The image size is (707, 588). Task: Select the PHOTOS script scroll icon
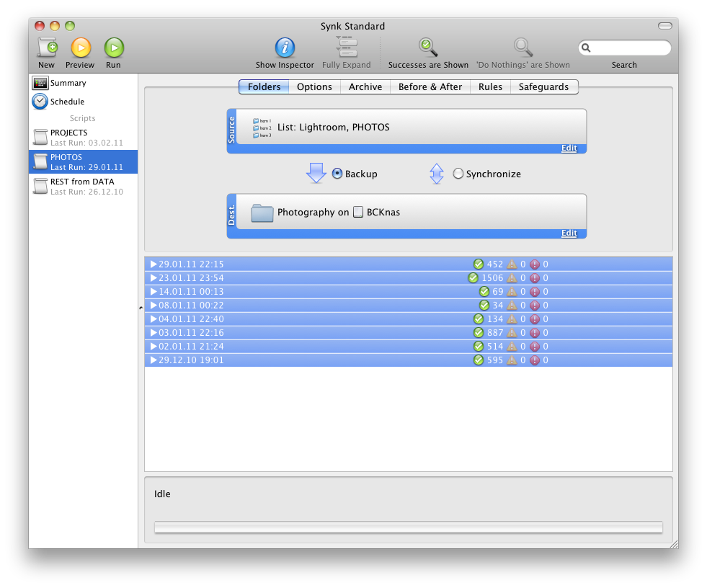tap(40, 161)
